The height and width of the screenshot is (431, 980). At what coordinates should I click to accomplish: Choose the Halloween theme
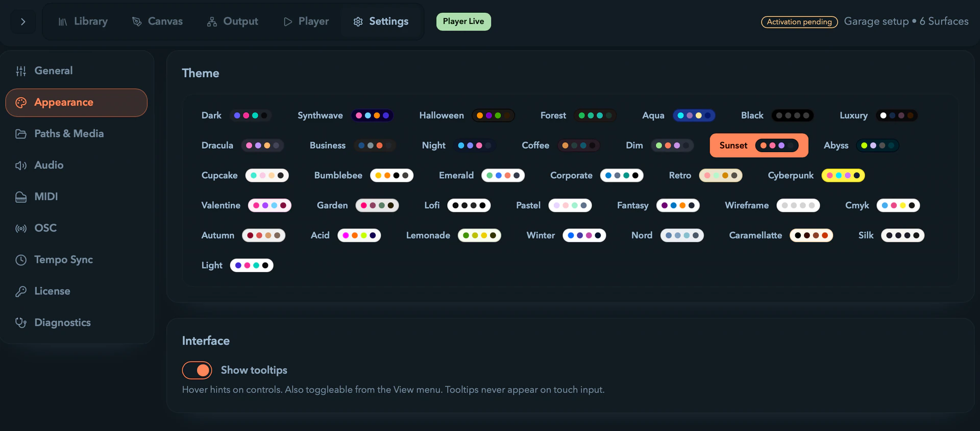tap(467, 115)
